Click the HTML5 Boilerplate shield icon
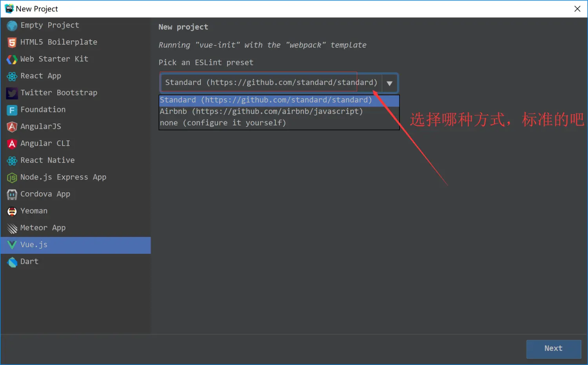The width and height of the screenshot is (588, 365). pyautogui.click(x=12, y=42)
